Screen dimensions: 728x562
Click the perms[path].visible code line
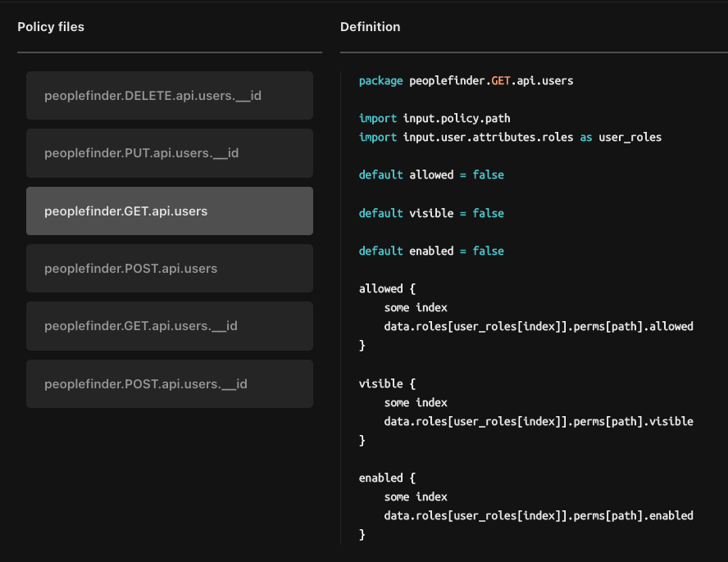(538, 421)
